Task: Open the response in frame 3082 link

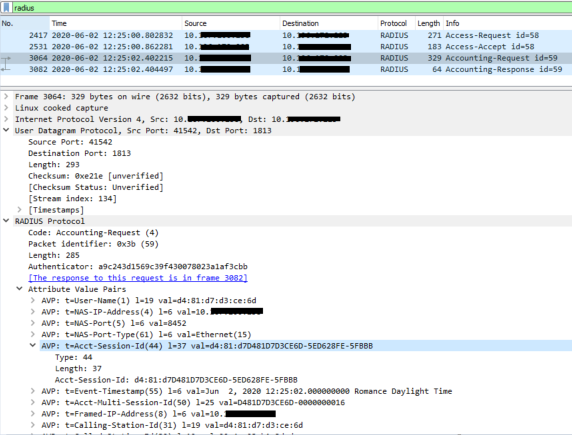Action: [x=138, y=278]
